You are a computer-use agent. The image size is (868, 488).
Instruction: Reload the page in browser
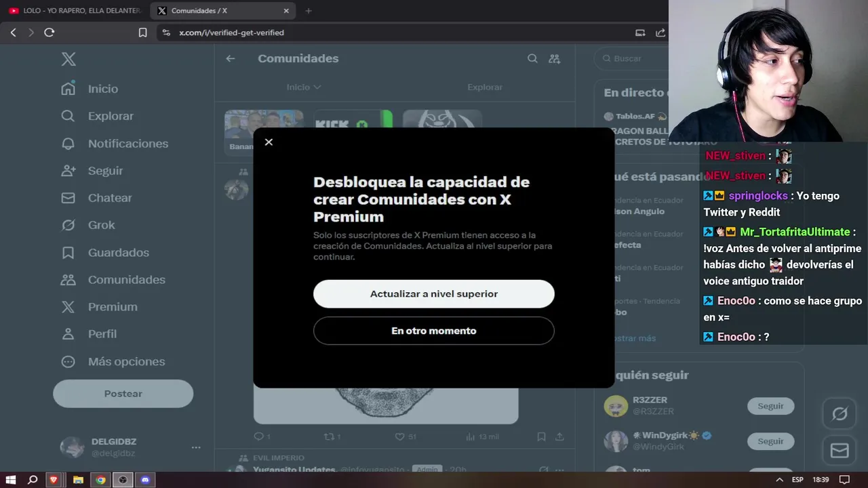coord(49,33)
